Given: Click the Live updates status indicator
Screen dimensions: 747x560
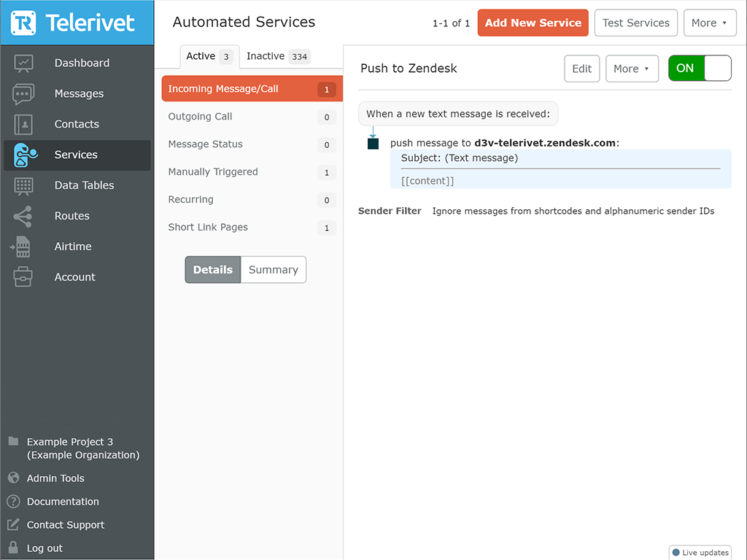Looking at the screenshot, I should tap(700, 553).
